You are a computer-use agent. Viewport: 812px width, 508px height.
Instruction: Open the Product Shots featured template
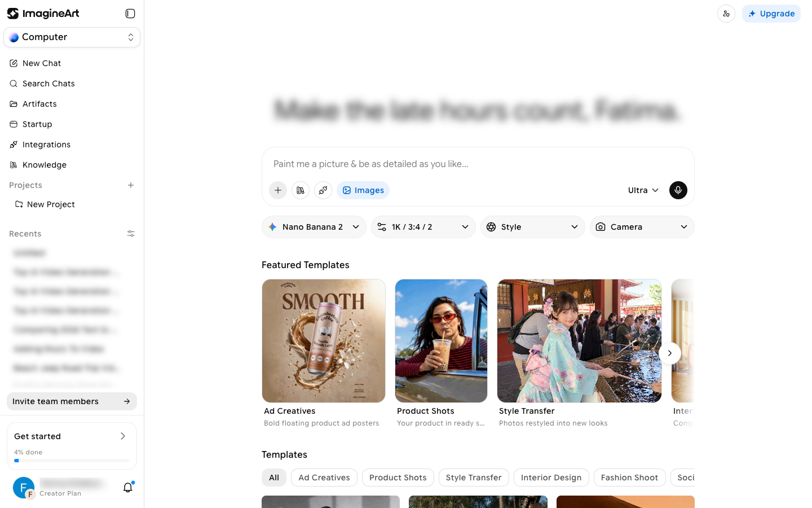[x=441, y=341]
